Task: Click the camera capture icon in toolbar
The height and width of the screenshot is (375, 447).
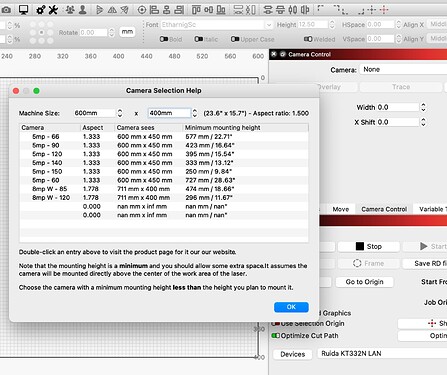Action: [x=6, y=10]
